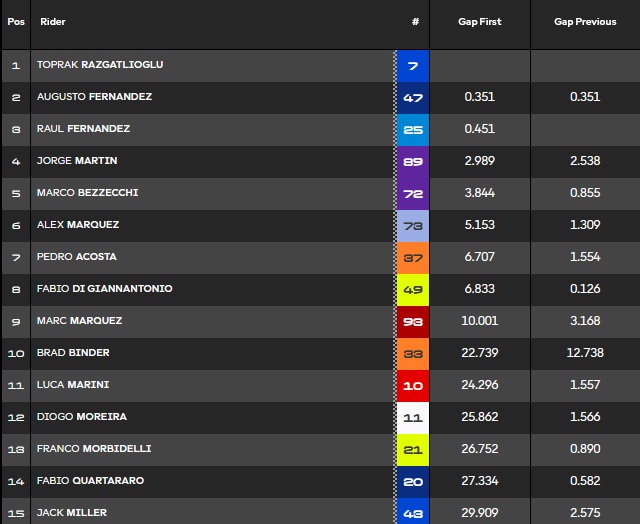
Task: Click Fabio Di Giannantonio's name
Action: click(x=104, y=289)
